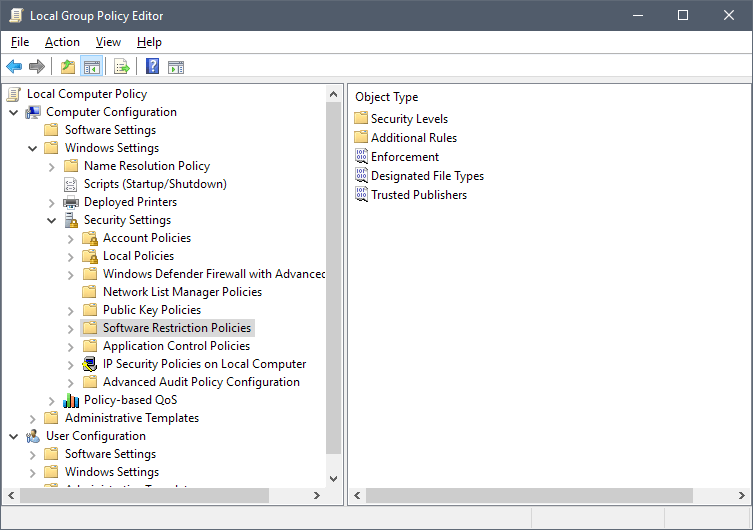This screenshot has height=530, width=753.
Task: Click tree pane vertical scrollbar down arrow
Action: (333, 479)
